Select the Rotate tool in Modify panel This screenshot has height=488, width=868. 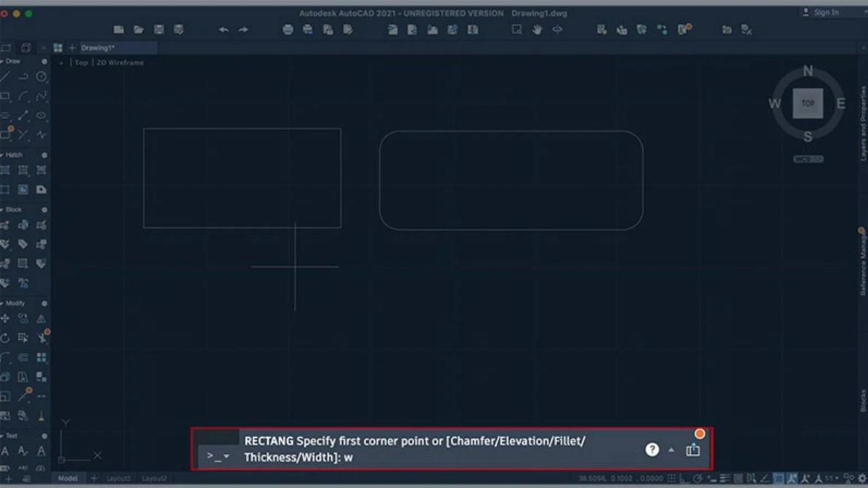coord(5,338)
